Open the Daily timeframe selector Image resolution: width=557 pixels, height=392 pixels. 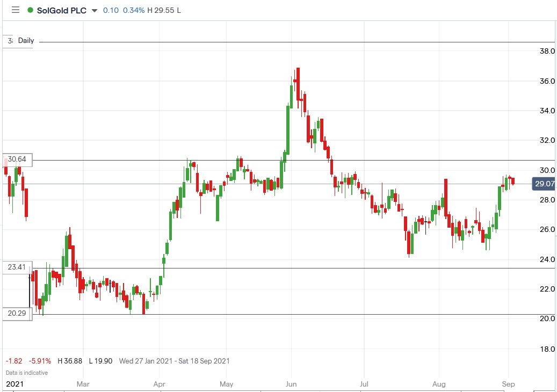coord(26,40)
